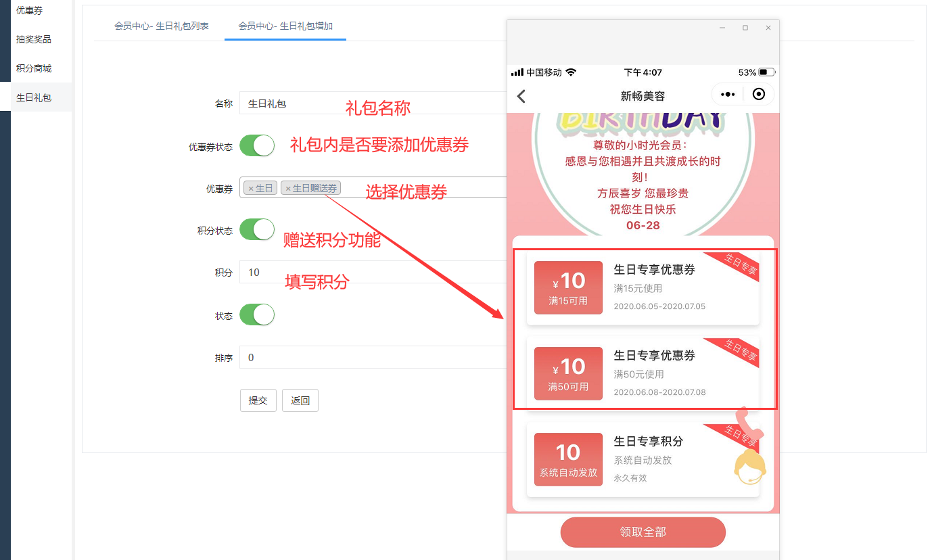Select the 会员中心- 生日礼包增加 tab

285,26
